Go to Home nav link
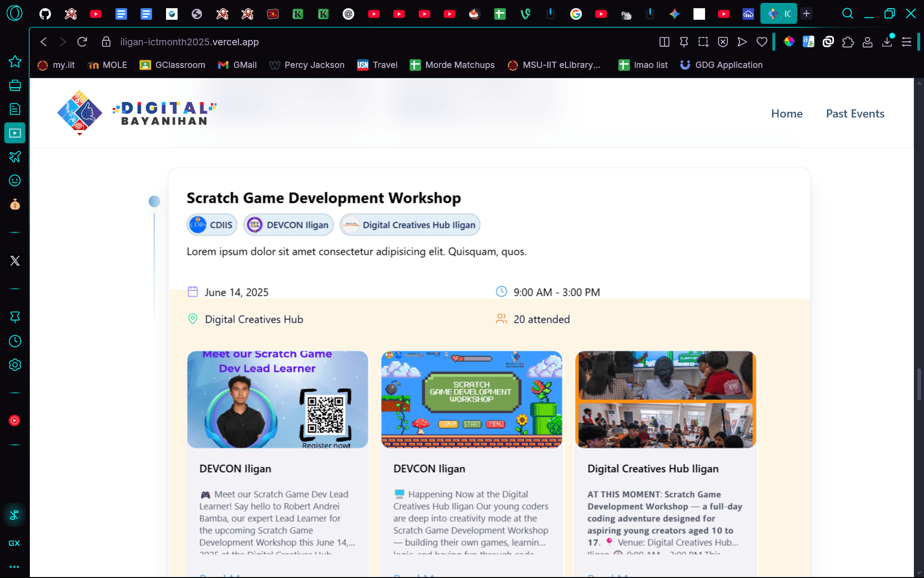Viewport: 924px width, 578px height. 787,114
